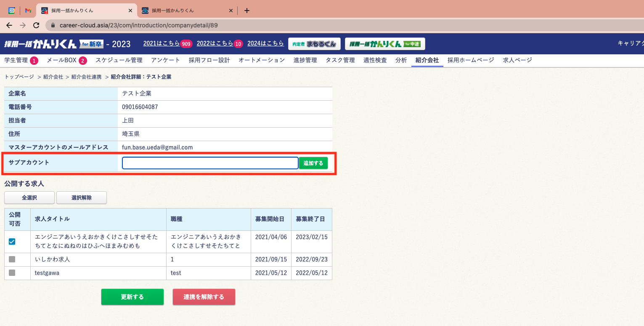The height and width of the screenshot is (326, 644).
Task: Uncheck the エンジニア job publish checkbox
Action: 12,241
